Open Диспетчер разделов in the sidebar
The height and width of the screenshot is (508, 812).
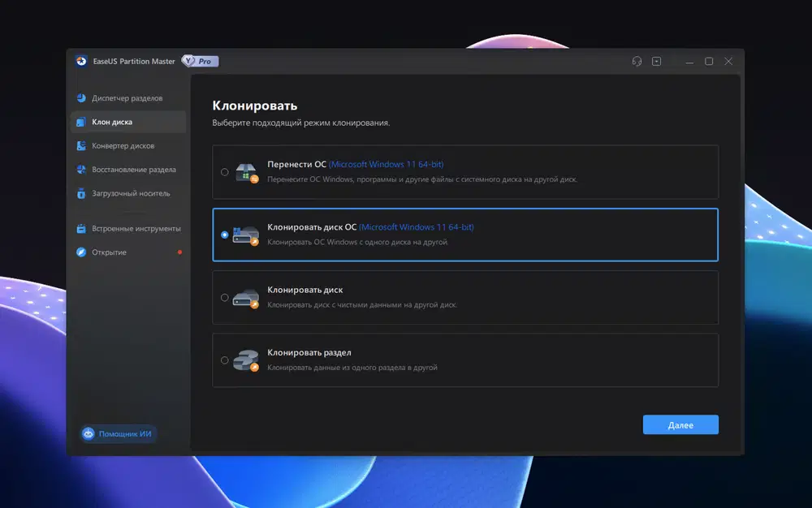coord(128,97)
